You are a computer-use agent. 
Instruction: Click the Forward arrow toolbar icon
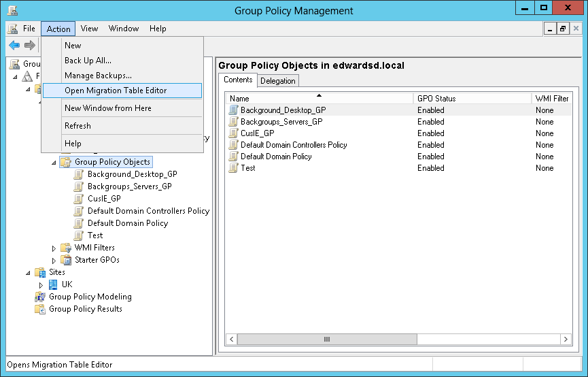pos(29,46)
